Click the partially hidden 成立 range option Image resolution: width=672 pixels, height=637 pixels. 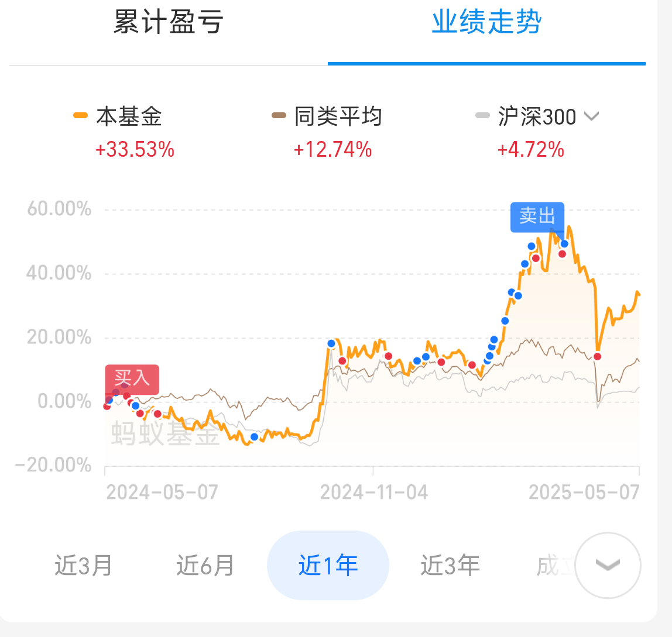(x=554, y=566)
